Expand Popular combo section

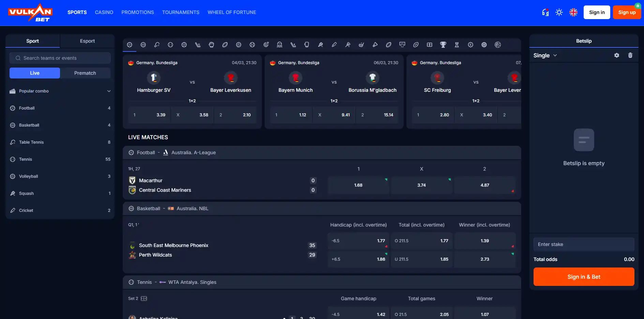60,91
